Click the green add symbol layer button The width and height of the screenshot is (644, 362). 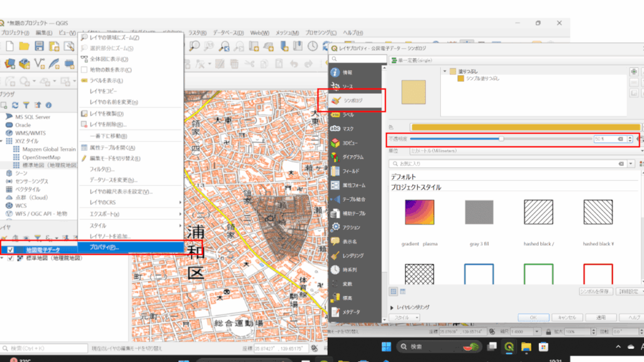(x=634, y=72)
